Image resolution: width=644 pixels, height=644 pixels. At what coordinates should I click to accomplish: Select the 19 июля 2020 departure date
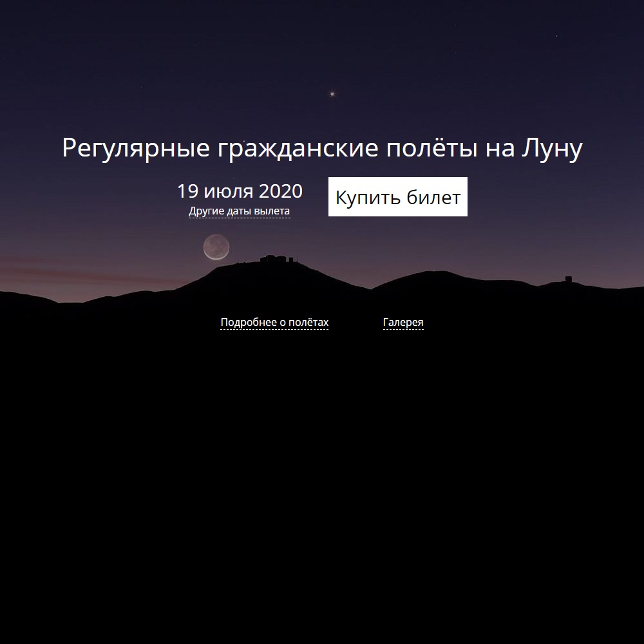coord(240,191)
